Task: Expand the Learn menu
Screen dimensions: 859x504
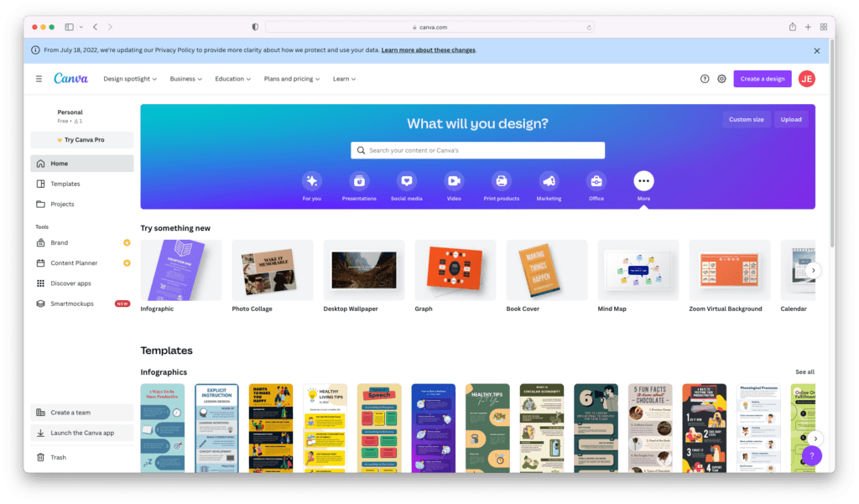Action: 344,79
